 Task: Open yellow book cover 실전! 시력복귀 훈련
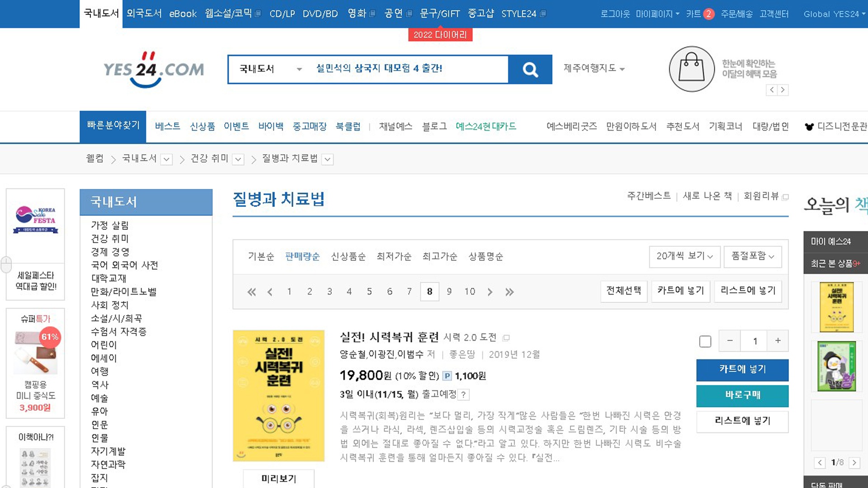coord(278,396)
